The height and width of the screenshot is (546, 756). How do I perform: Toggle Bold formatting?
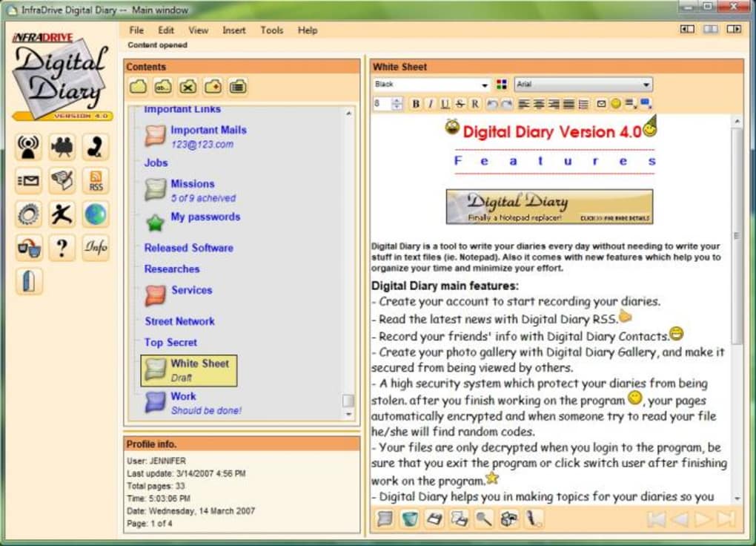click(x=416, y=104)
